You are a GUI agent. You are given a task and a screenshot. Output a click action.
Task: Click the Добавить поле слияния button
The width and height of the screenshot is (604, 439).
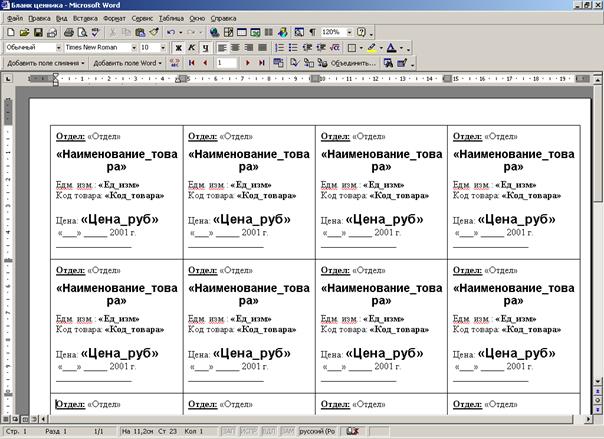[42, 62]
